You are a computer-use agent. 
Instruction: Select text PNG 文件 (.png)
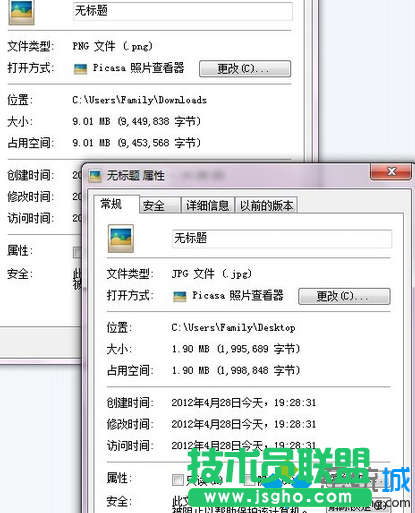click(x=113, y=46)
